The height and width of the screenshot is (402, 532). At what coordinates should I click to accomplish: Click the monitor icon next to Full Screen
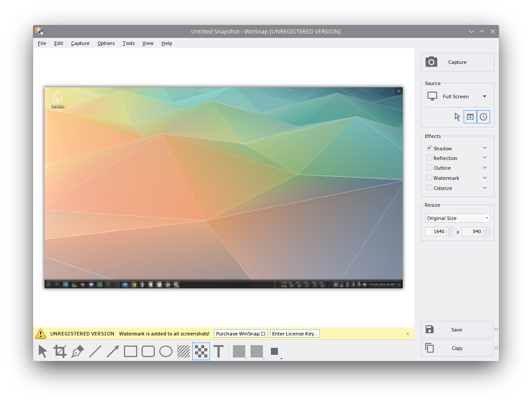pos(432,96)
